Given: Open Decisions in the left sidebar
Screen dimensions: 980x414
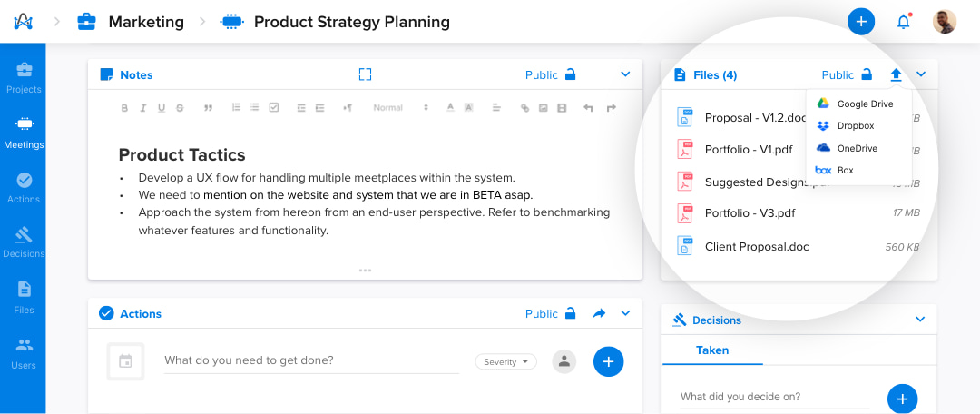Looking at the screenshot, I should coord(23,242).
